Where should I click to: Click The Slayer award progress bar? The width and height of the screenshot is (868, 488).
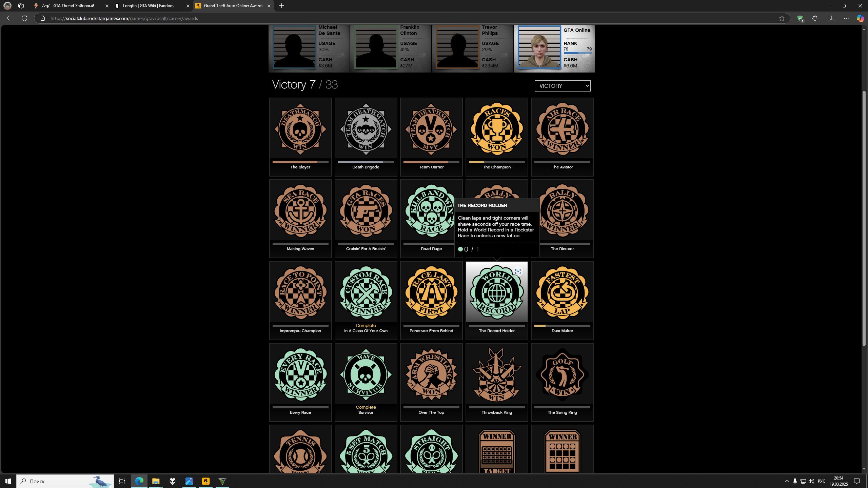tap(300, 162)
